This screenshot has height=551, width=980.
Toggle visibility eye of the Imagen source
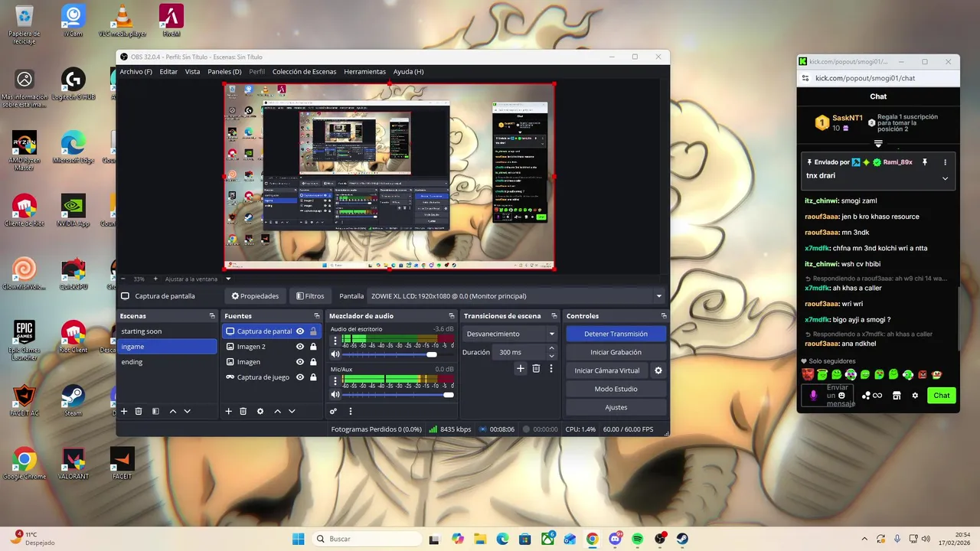300,362
